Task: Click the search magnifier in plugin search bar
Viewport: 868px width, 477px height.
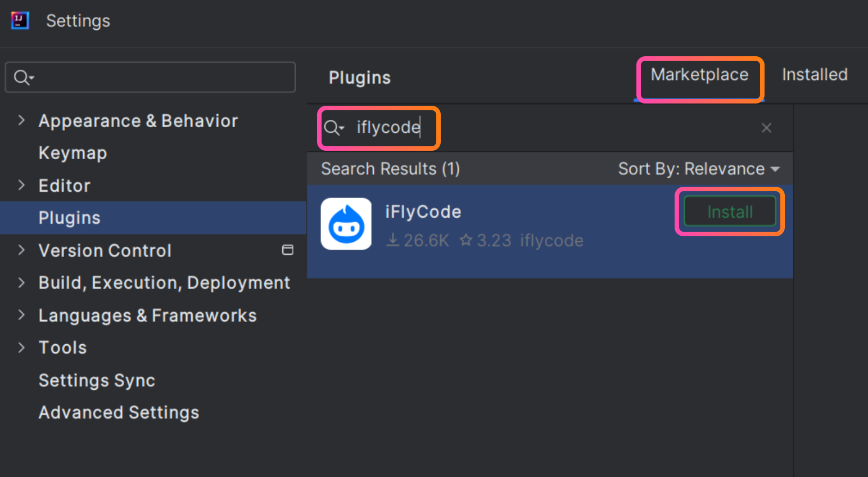Action: pyautogui.click(x=333, y=128)
